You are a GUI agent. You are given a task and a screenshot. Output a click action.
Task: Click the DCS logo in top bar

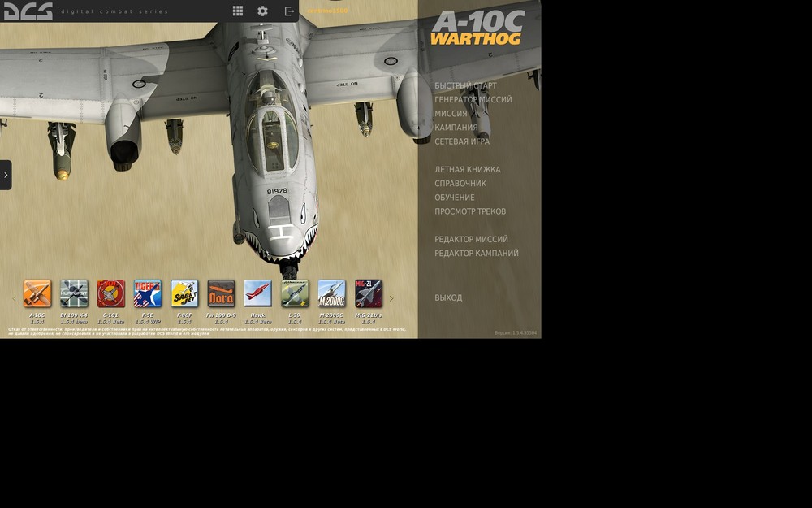[28, 11]
